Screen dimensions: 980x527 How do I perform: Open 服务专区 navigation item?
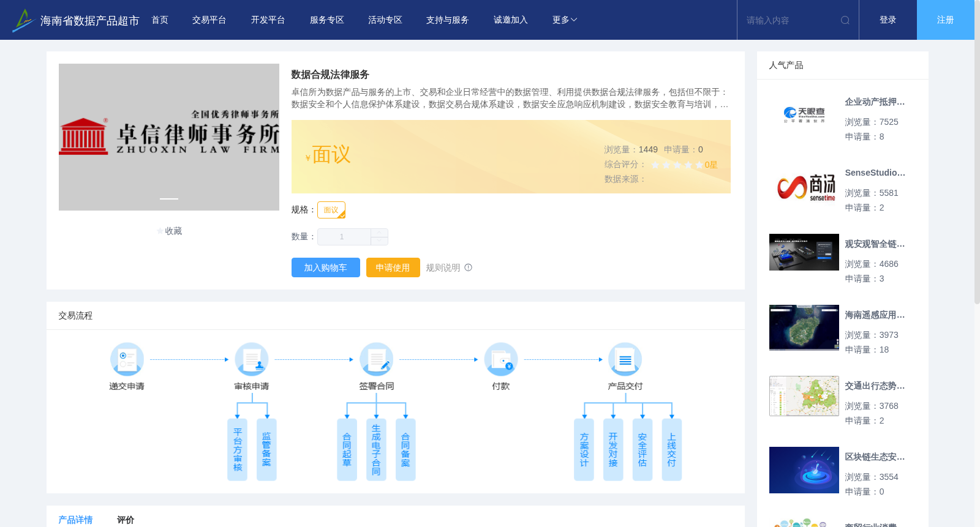pos(327,20)
